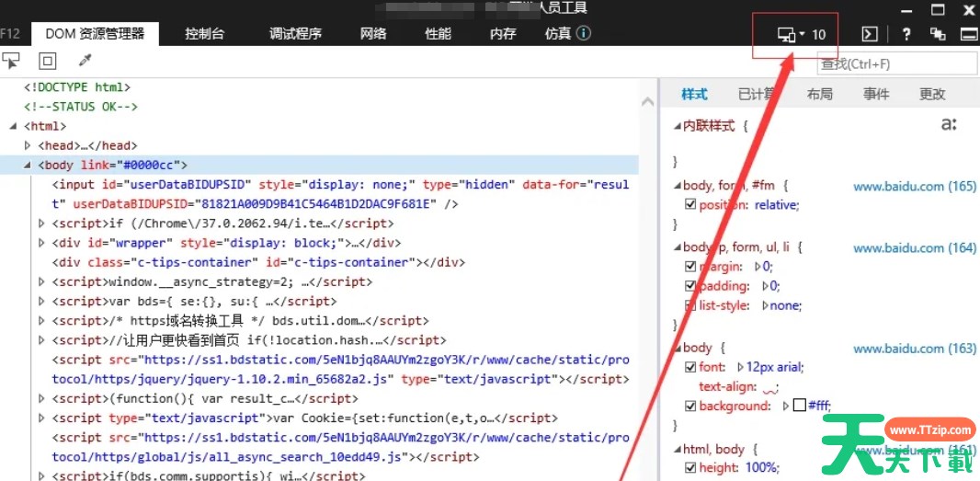This screenshot has width=980, height=481.
Task: Click the help question mark icon
Action: (x=906, y=35)
